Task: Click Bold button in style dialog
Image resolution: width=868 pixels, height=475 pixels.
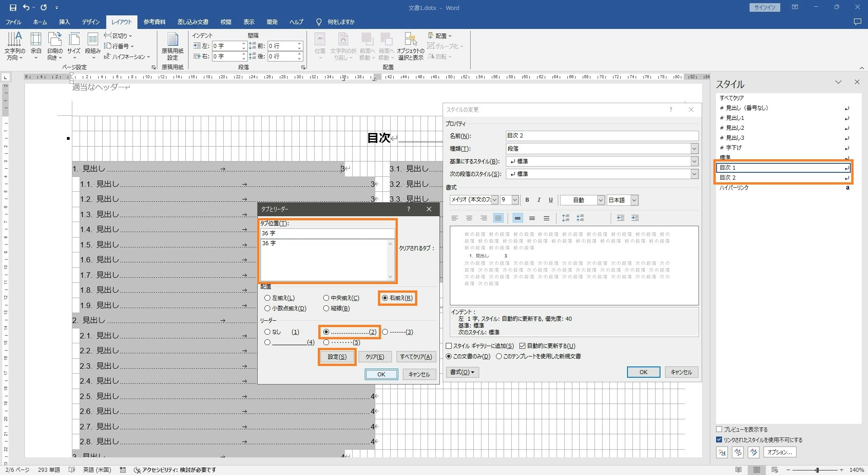Action: [527, 200]
